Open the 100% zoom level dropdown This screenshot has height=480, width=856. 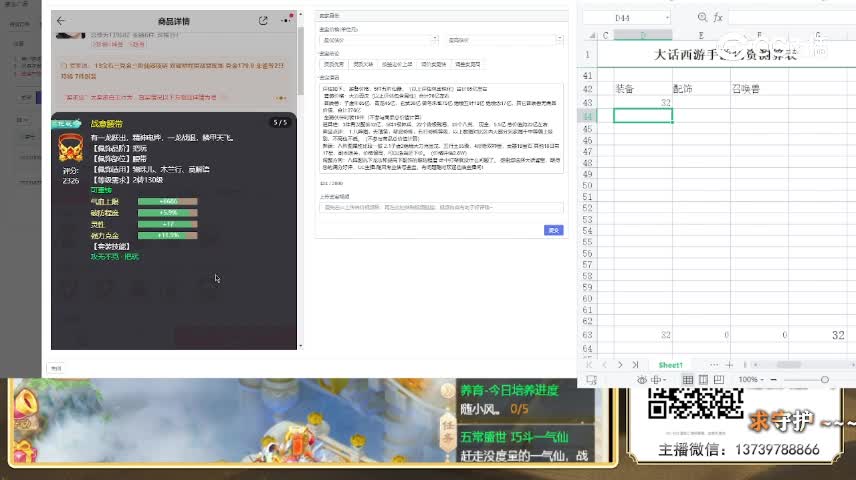click(x=751, y=380)
